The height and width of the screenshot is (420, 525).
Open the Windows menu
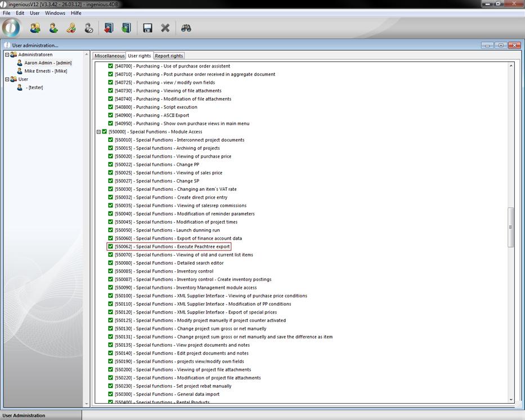55,13
